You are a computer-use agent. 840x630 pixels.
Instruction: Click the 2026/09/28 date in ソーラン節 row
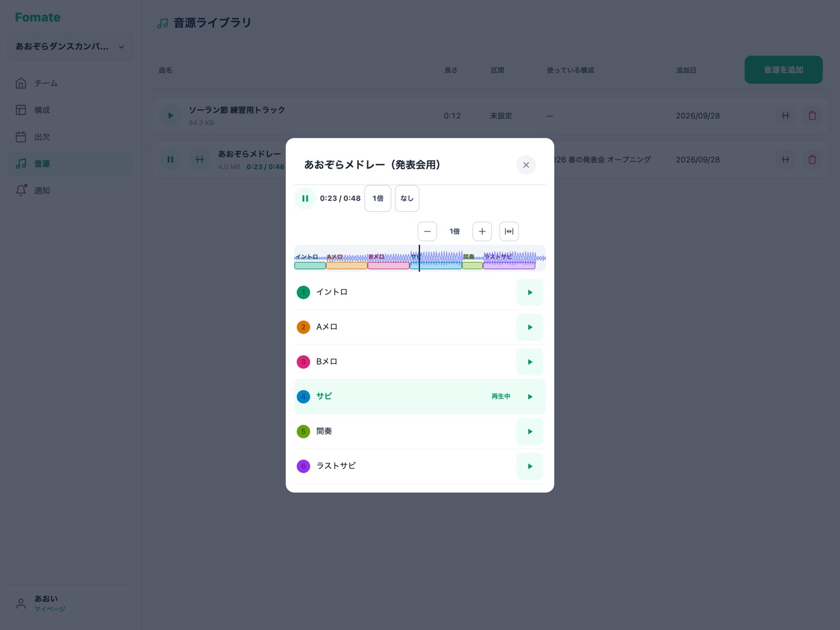click(x=698, y=116)
